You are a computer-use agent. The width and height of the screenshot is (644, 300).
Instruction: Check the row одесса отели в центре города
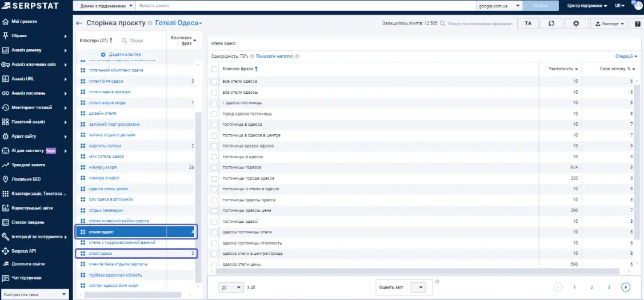click(214, 254)
